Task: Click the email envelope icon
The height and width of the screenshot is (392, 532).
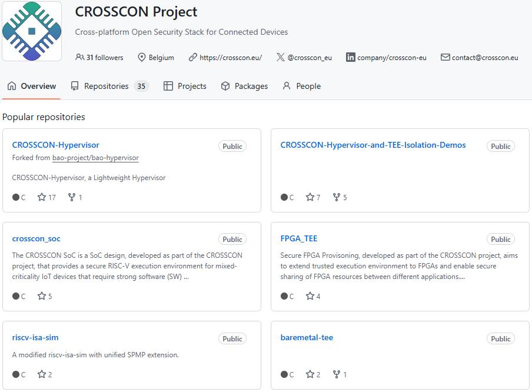Action: [x=446, y=57]
